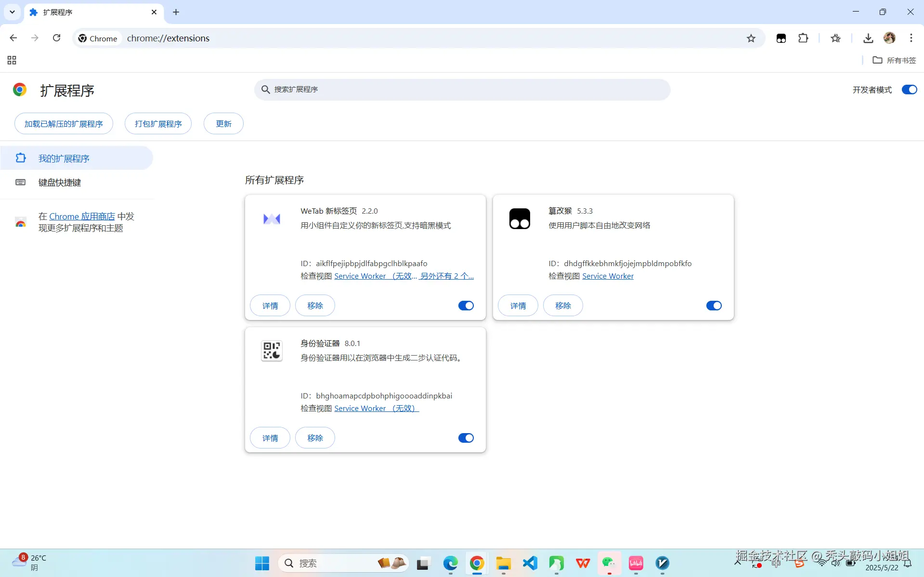The height and width of the screenshot is (577, 924).
Task: Open the downloads icon
Action: [x=868, y=38]
